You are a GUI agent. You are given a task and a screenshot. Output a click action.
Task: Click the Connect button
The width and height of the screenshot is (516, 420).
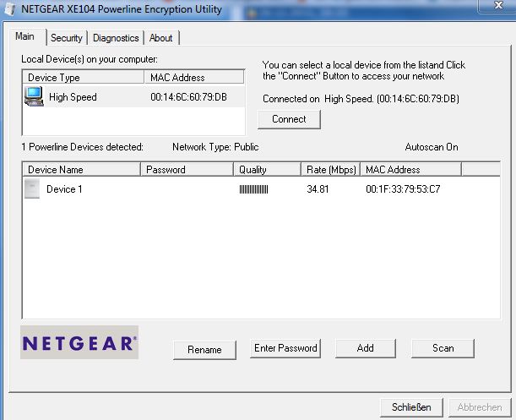(289, 119)
